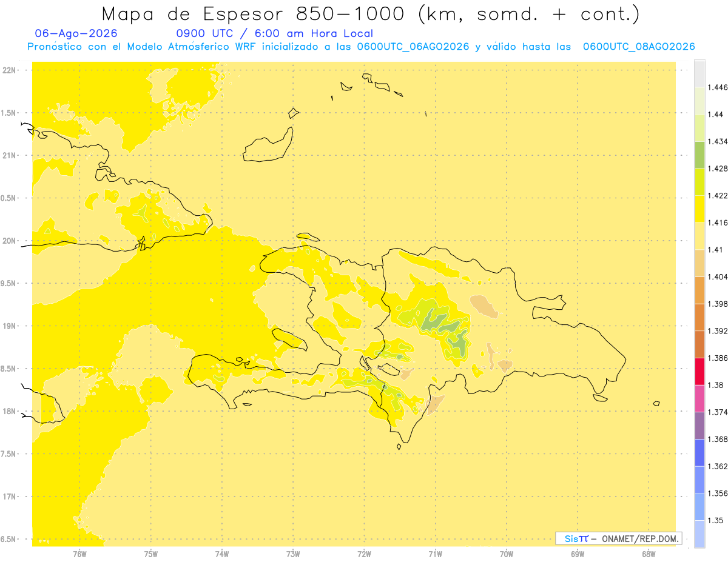The image size is (728, 562).
Task: Click the "1.446" colorbar value
Action: pyautogui.click(x=718, y=87)
